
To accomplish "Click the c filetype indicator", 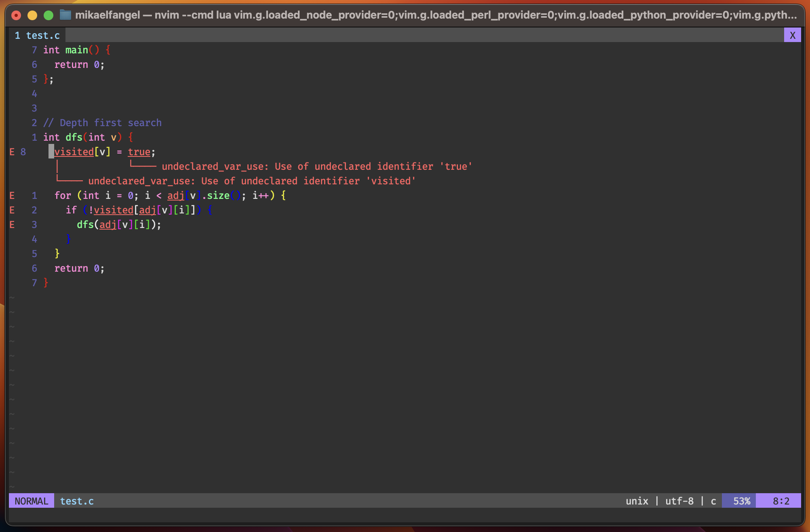I will click(713, 501).
